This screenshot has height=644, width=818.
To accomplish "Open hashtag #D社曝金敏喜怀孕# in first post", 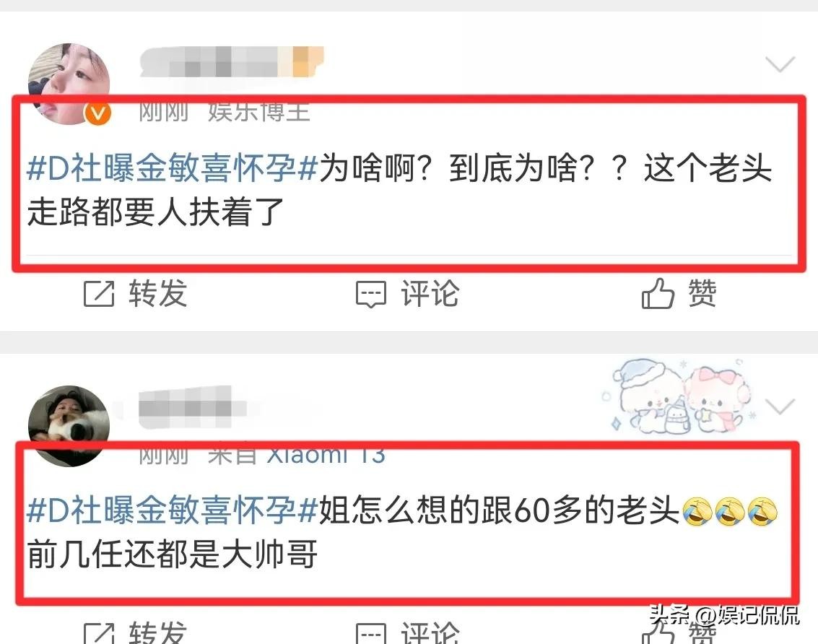I will coord(172,168).
